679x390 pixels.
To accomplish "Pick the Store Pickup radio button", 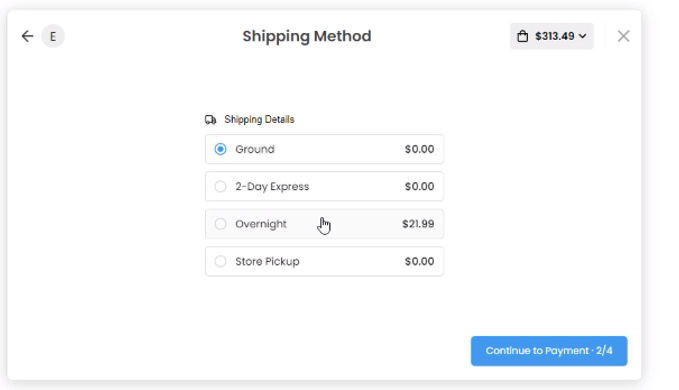I will pos(220,261).
